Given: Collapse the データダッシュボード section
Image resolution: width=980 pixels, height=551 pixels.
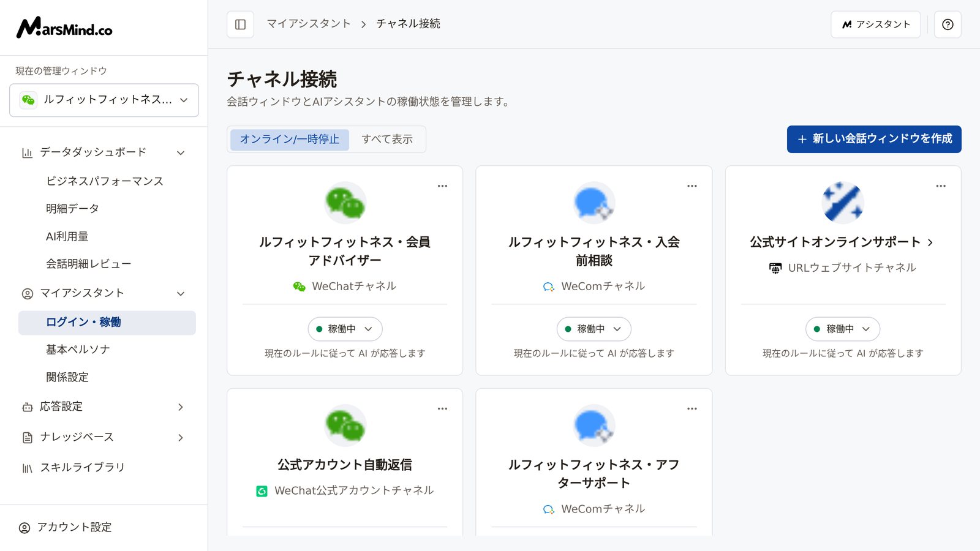Looking at the screenshot, I should point(181,152).
